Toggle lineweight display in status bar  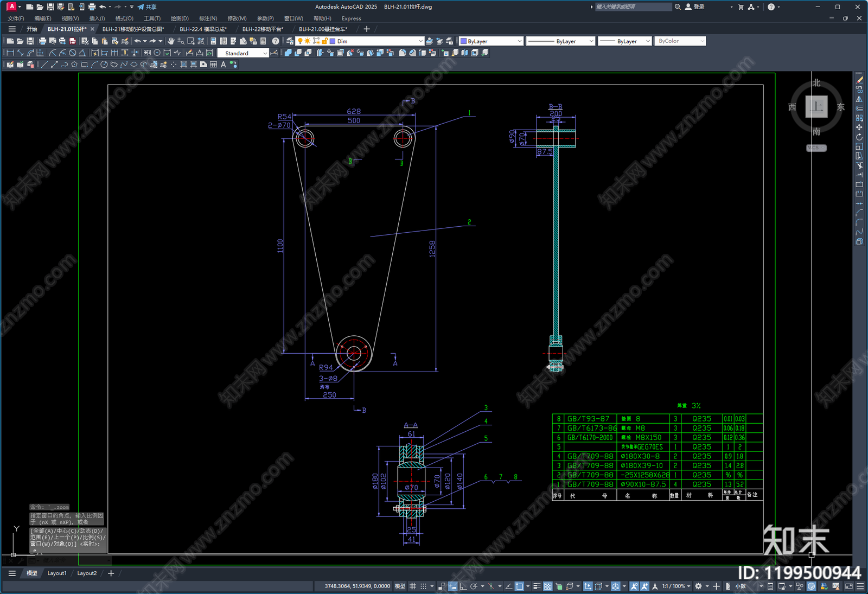point(537,586)
